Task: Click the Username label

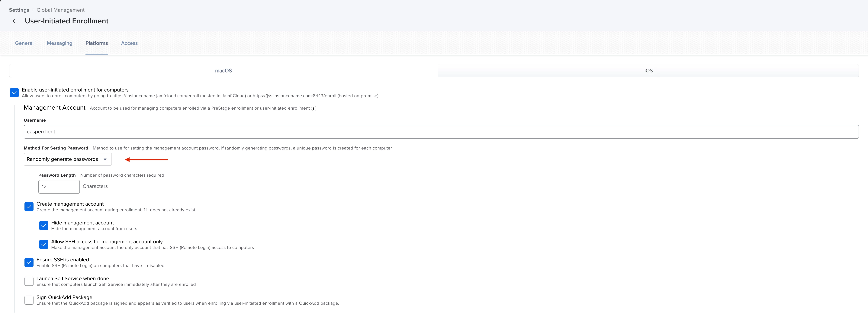Action: pyautogui.click(x=35, y=120)
